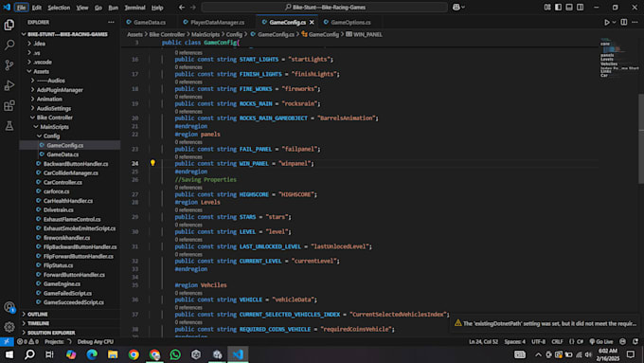Click the remote window indicator in status bar
The width and height of the screenshot is (644, 363).
coord(7,341)
